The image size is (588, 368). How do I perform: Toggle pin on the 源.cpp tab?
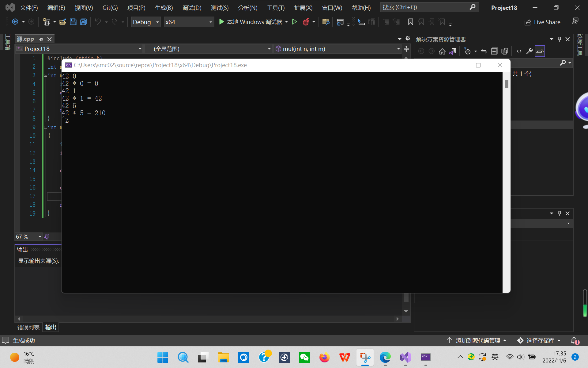(41, 39)
